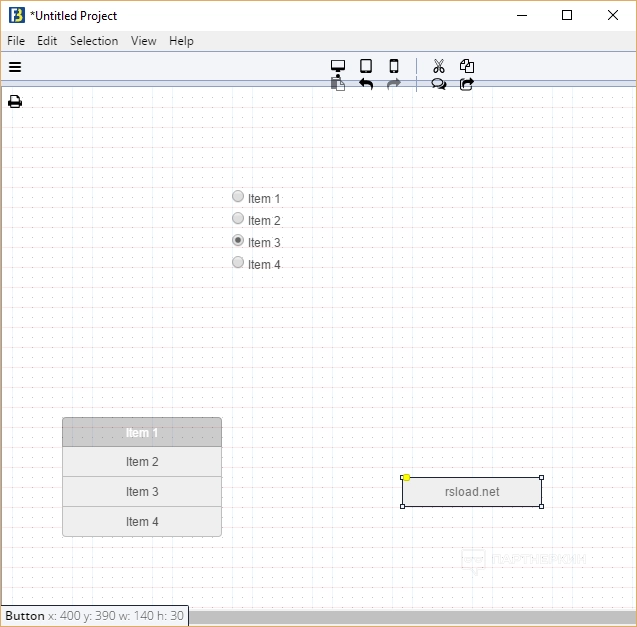This screenshot has width=637, height=627.
Task: Click the yellow resize handle on button
Action: pos(407,477)
